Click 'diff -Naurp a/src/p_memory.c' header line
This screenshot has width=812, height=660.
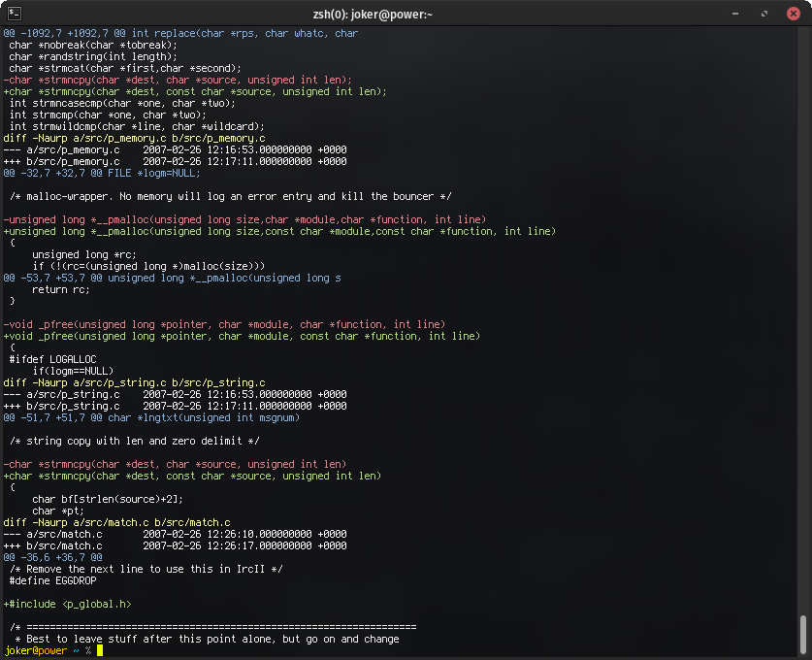pos(134,139)
